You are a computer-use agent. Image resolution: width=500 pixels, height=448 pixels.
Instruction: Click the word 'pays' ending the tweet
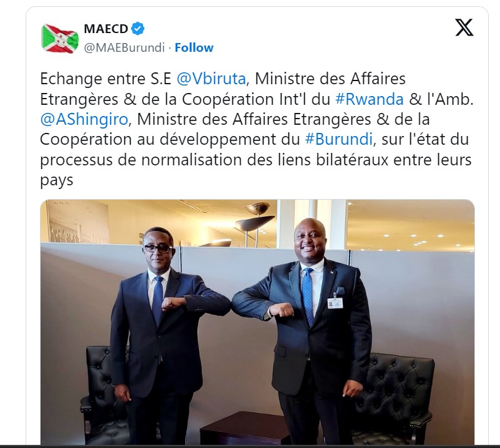57,181
